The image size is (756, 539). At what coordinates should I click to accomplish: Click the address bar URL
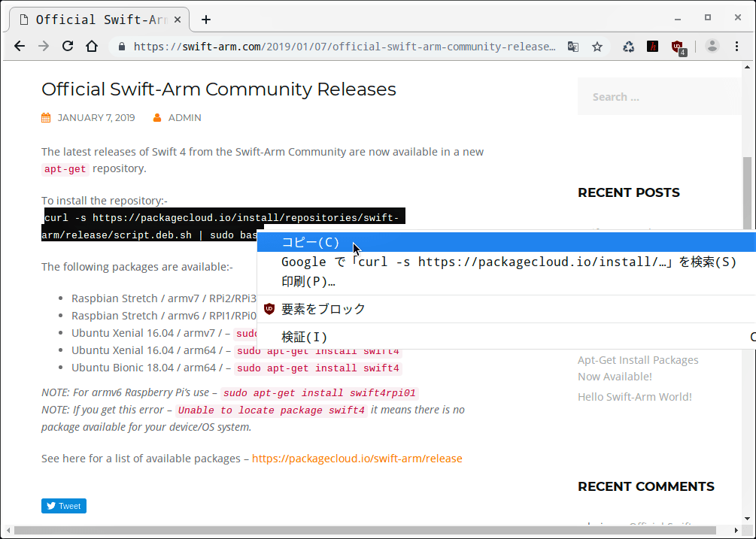345,47
